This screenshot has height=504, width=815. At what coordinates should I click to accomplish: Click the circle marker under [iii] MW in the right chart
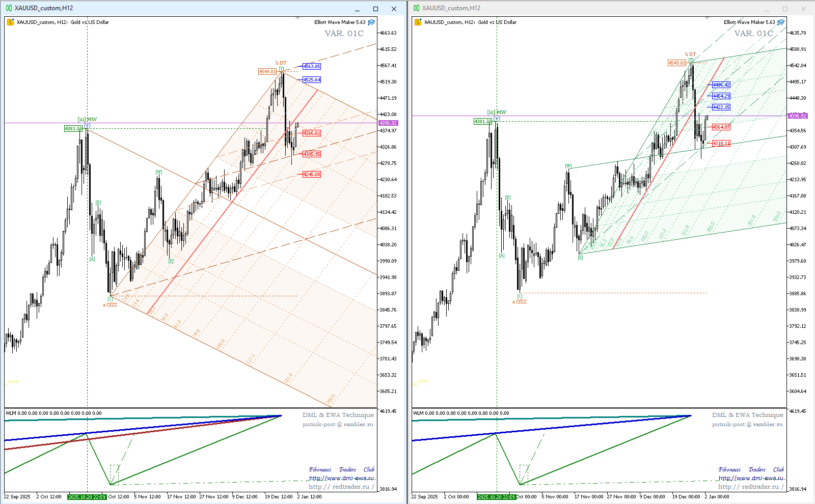click(497, 119)
